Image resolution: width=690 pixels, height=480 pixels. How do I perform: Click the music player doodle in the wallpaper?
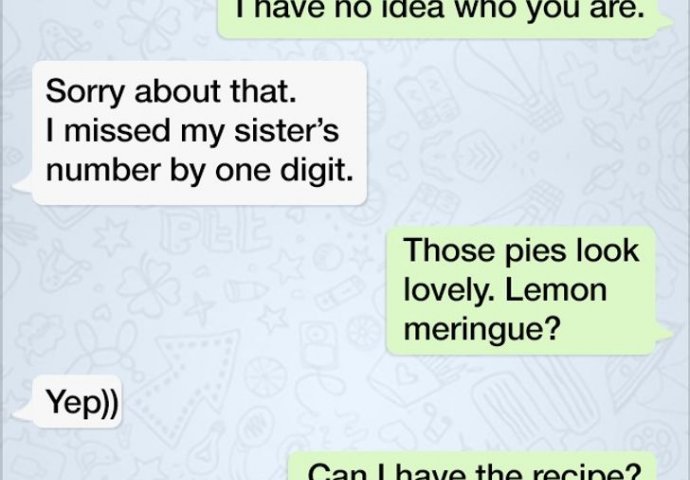319,345
